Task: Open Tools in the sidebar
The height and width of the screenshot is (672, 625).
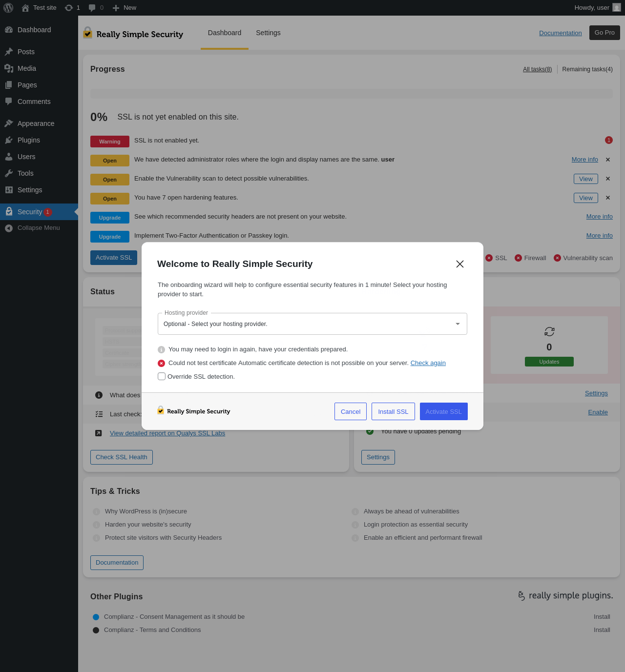Action: point(39,173)
